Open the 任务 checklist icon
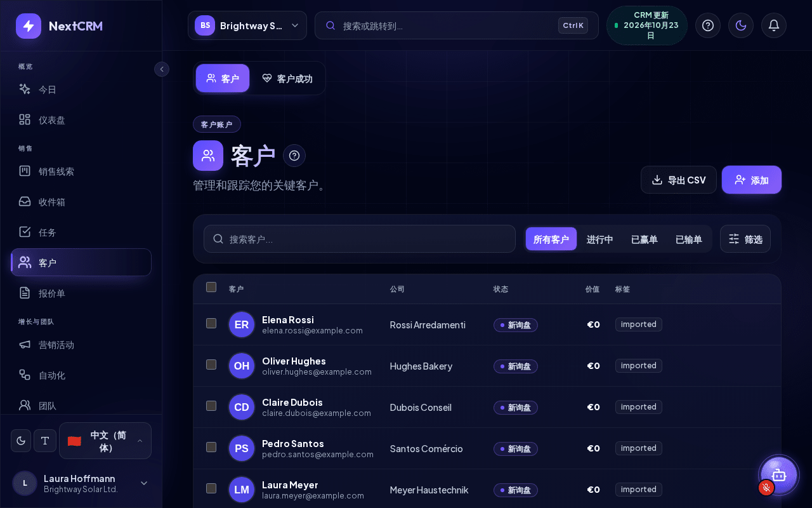The height and width of the screenshot is (508, 812). (25, 232)
